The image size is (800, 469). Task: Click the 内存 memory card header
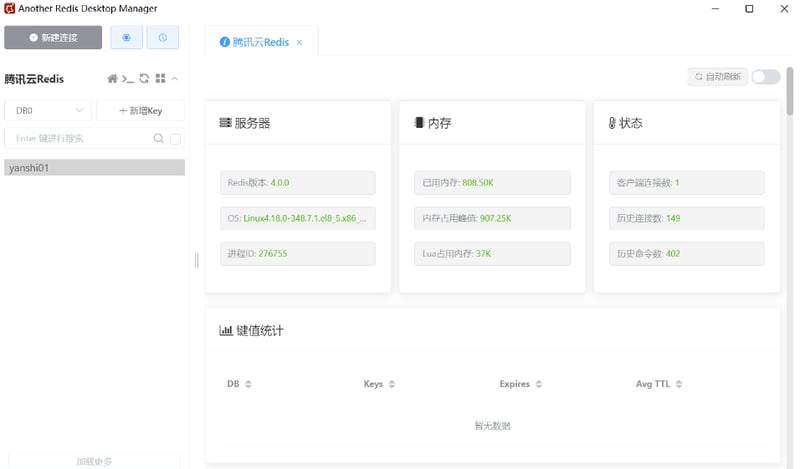pos(492,123)
